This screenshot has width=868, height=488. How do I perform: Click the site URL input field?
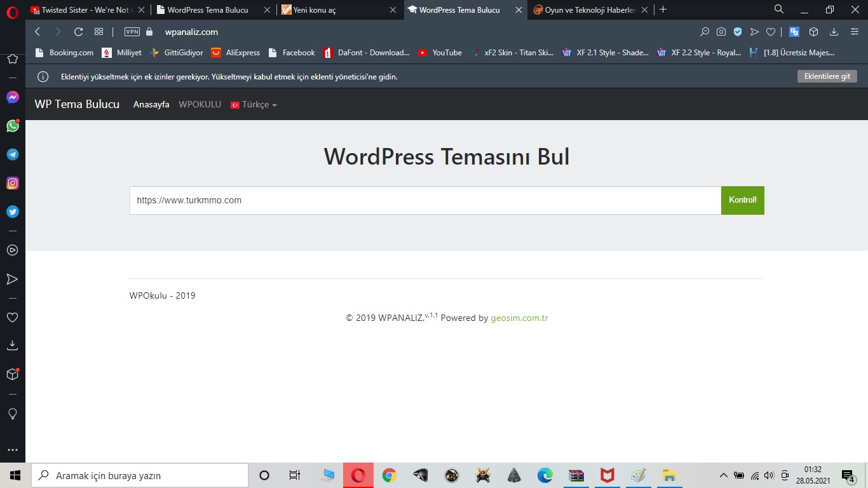425,200
